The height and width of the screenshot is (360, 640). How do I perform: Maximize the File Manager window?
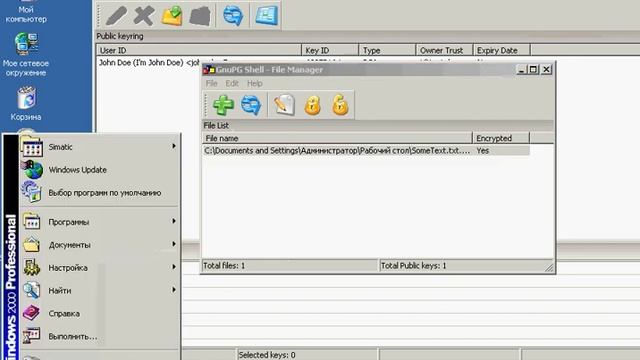click(x=533, y=69)
